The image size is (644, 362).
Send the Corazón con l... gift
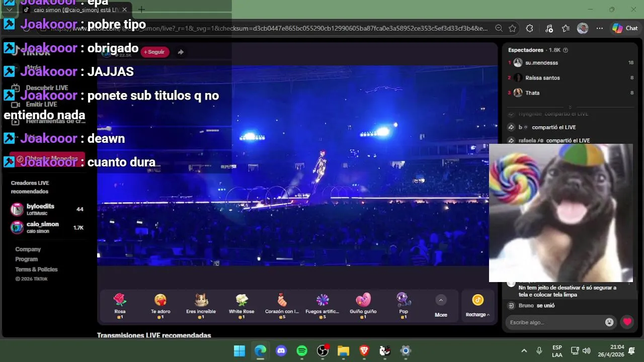[x=282, y=306]
